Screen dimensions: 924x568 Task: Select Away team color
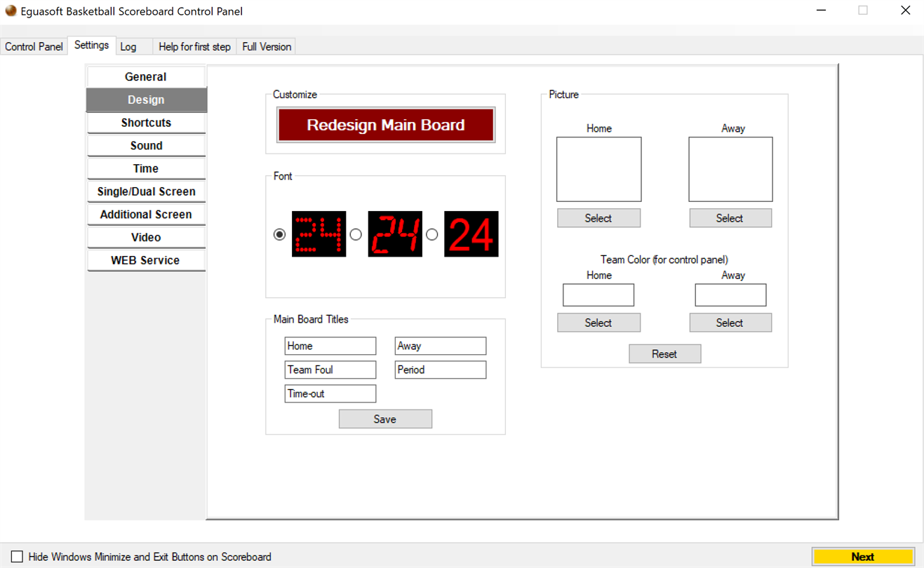[730, 323]
